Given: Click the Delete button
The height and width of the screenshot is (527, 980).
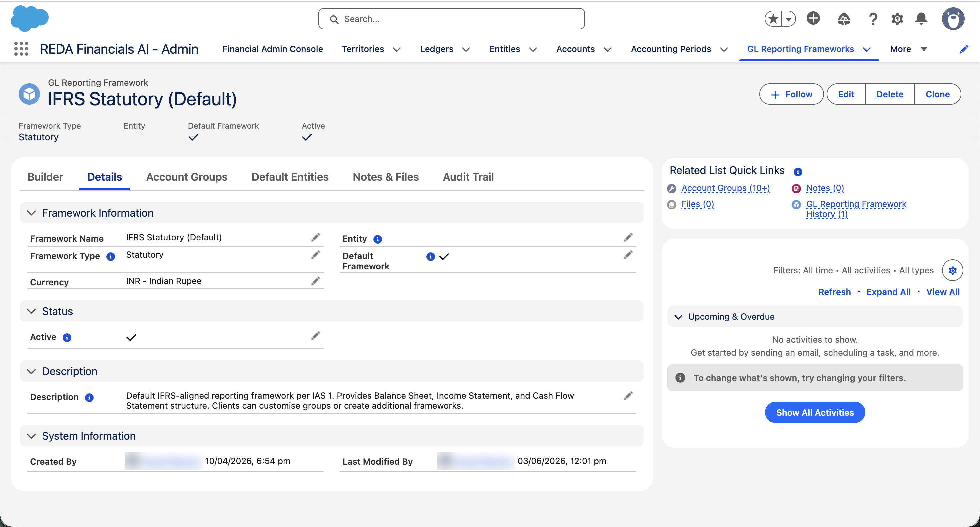Looking at the screenshot, I should [889, 94].
